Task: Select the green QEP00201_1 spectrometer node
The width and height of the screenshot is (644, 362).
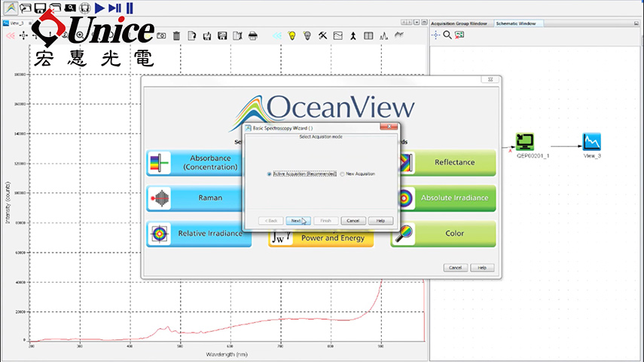Action: (x=524, y=142)
